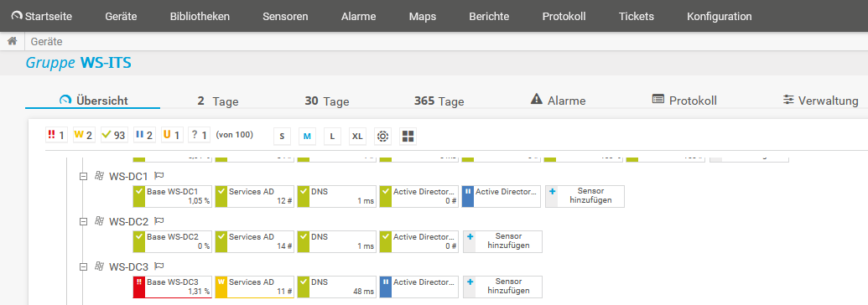Switch to the 30 Tage tab
The width and height of the screenshot is (868, 305).
[x=326, y=101]
